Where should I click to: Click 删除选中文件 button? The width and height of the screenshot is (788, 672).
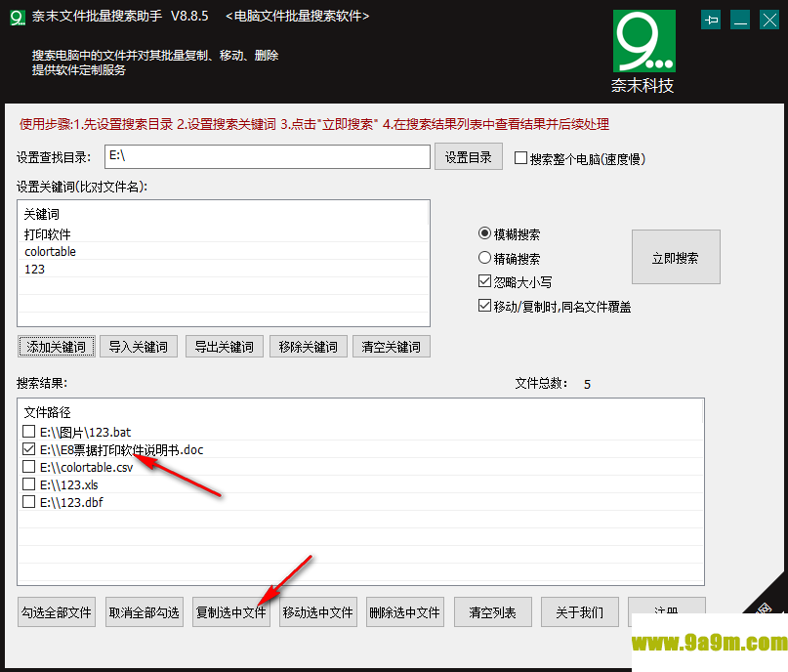pyautogui.click(x=405, y=612)
